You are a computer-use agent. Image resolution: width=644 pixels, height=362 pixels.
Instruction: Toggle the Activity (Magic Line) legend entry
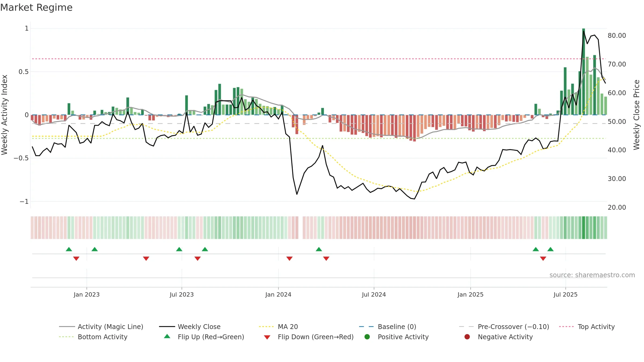pyautogui.click(x=101, y=327)
